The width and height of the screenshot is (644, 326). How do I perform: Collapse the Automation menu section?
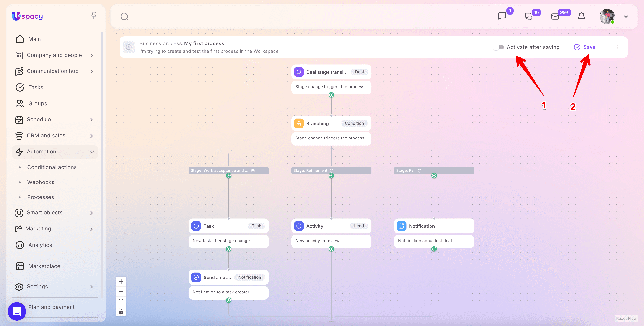[x=91, y=152]
